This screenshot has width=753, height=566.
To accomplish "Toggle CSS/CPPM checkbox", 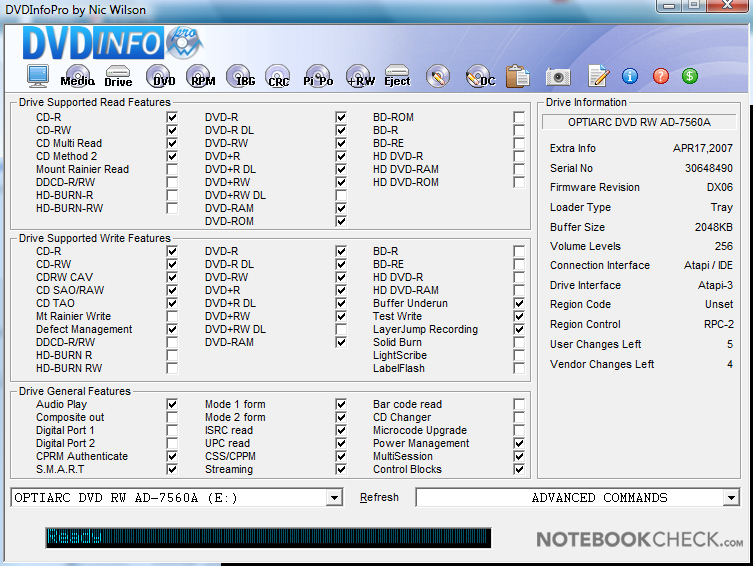I will pyautogui.click(x=341, y=456).
